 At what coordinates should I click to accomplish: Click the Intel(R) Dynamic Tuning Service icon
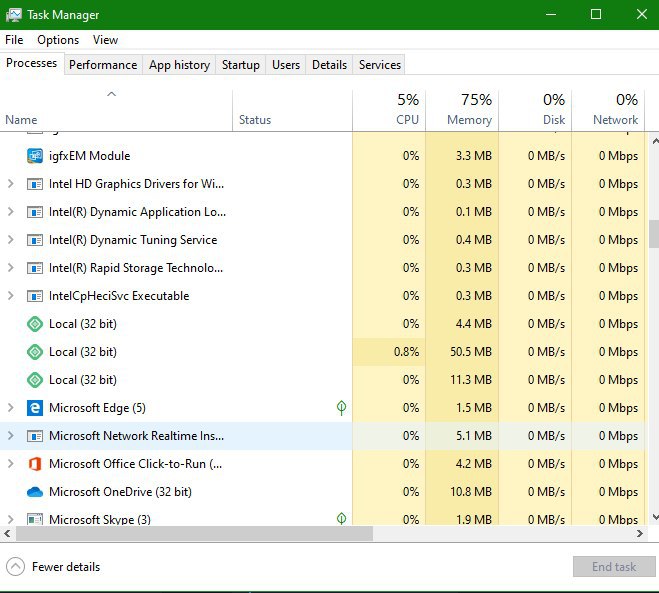[x=35, y=240]
